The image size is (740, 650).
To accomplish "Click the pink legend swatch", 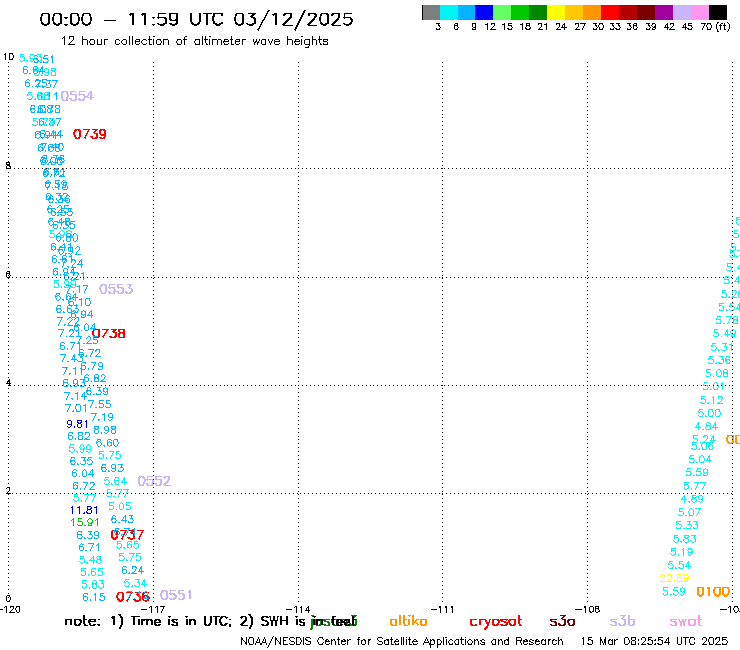I will (699, 12).
